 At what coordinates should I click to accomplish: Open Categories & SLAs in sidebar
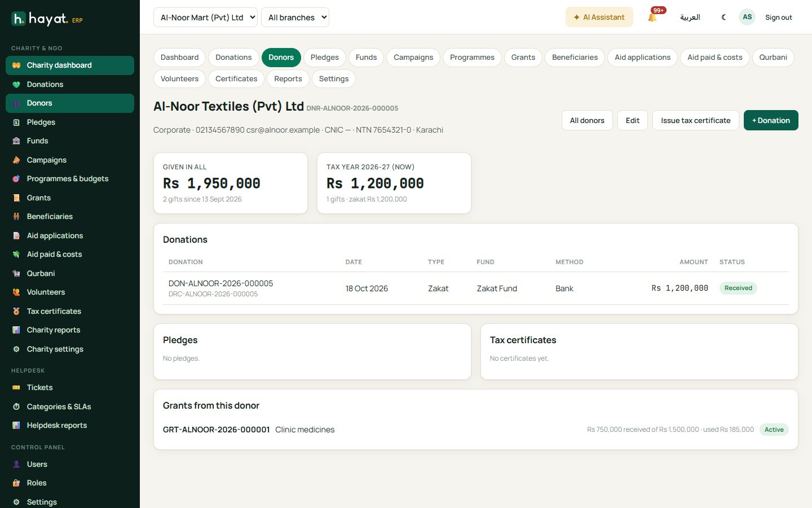click(x=70, y=407)
